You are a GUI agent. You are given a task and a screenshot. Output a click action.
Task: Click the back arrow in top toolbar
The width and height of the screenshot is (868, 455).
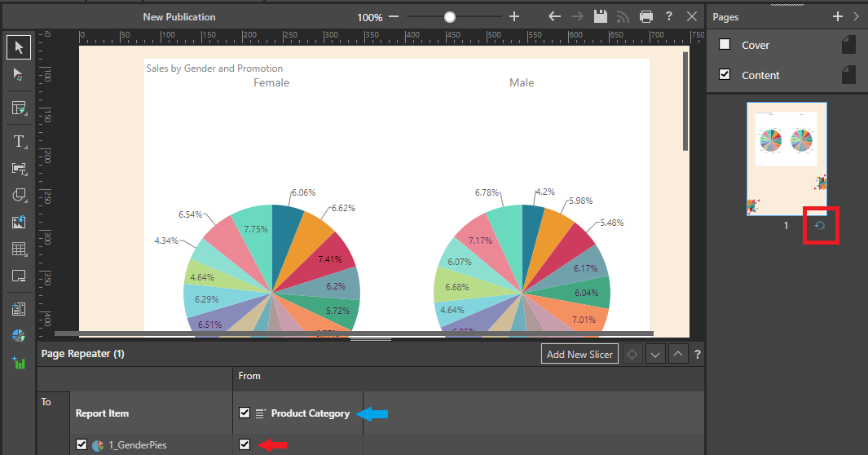click(x=555, y=16)
